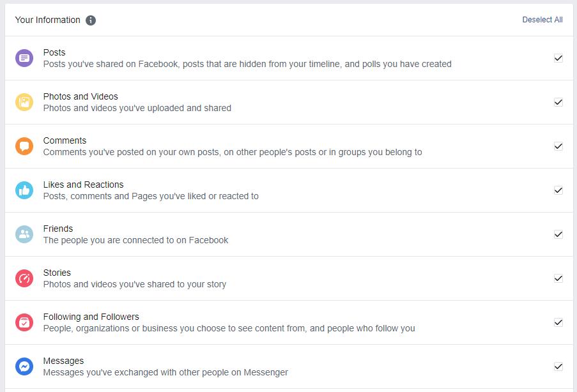
Task: Click the Stories row title
Action: tap(57, 273)
